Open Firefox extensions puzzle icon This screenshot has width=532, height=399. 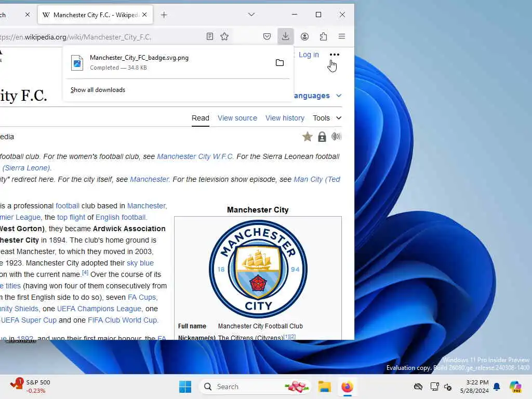pyautogui.click(x=323, y=36)
